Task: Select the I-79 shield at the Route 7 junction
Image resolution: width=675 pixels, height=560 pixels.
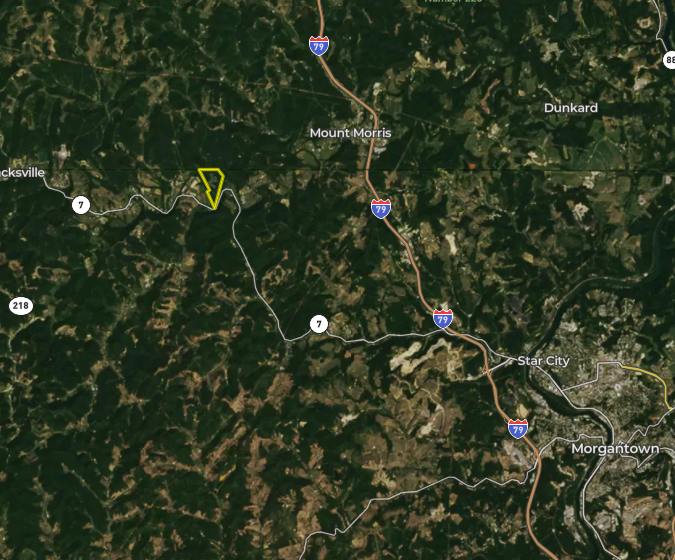Action: 443,319
